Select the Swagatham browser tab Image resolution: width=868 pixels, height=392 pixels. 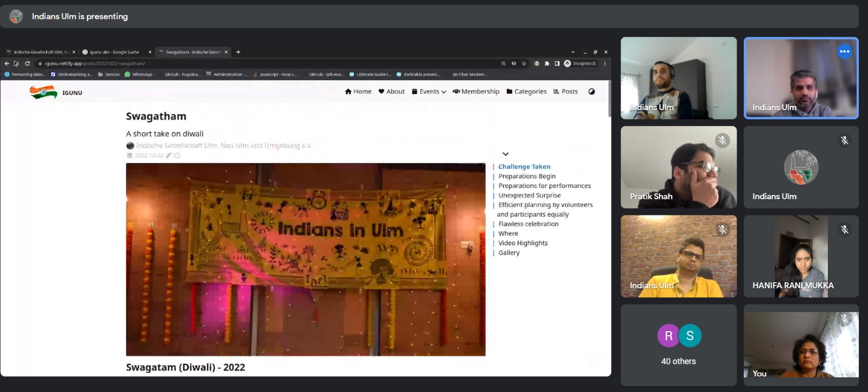[x=193, y=52]
